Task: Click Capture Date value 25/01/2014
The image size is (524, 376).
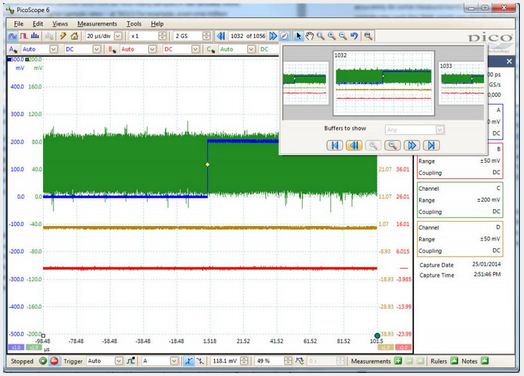Action: click(x=486, y=264)
